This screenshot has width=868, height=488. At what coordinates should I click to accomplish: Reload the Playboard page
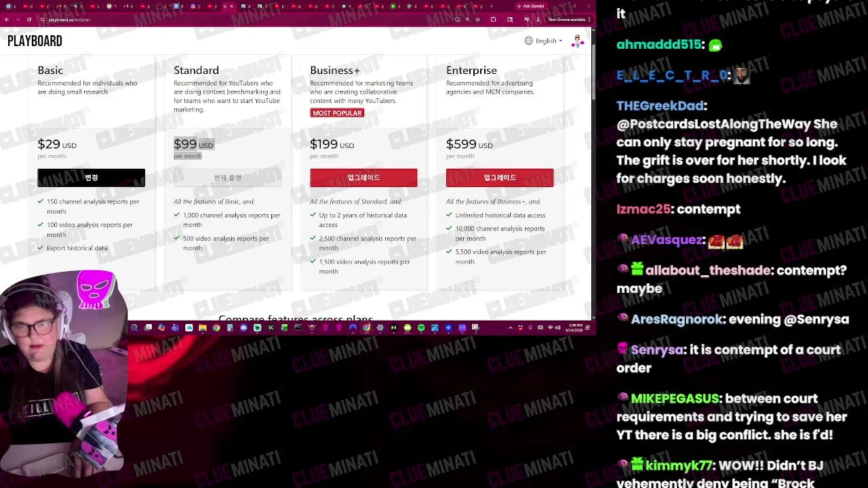pyautogui.click(x=29, y=20)
